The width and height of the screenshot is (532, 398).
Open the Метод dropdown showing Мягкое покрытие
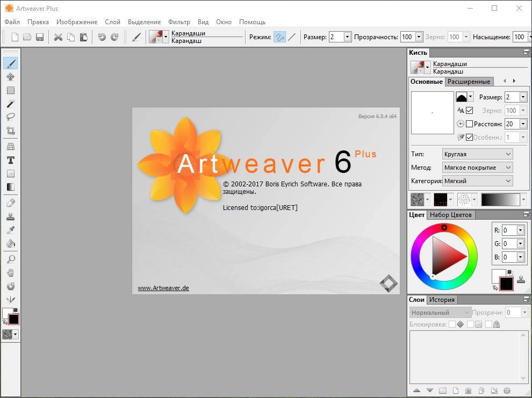click(477, 168)
